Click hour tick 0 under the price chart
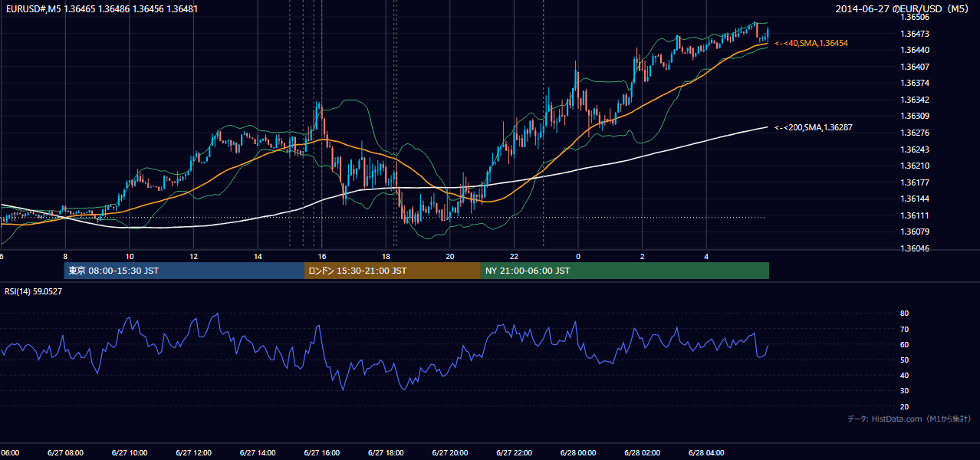 578,256
